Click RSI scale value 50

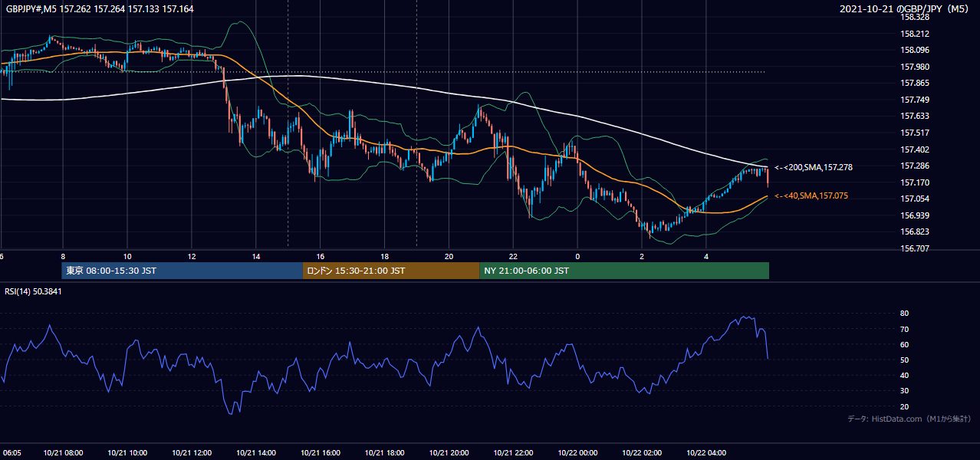[905, 360]
